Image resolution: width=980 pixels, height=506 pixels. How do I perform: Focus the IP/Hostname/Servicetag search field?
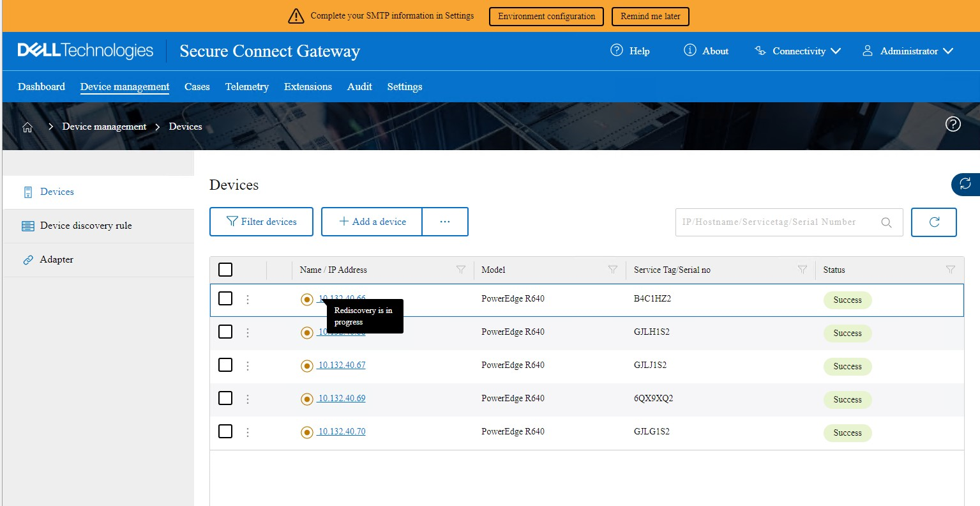789,222
